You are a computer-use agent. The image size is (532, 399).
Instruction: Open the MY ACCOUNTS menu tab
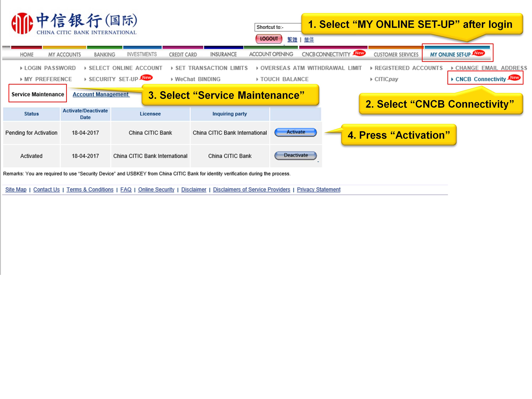pyautogui.click(x=64, y=55)
